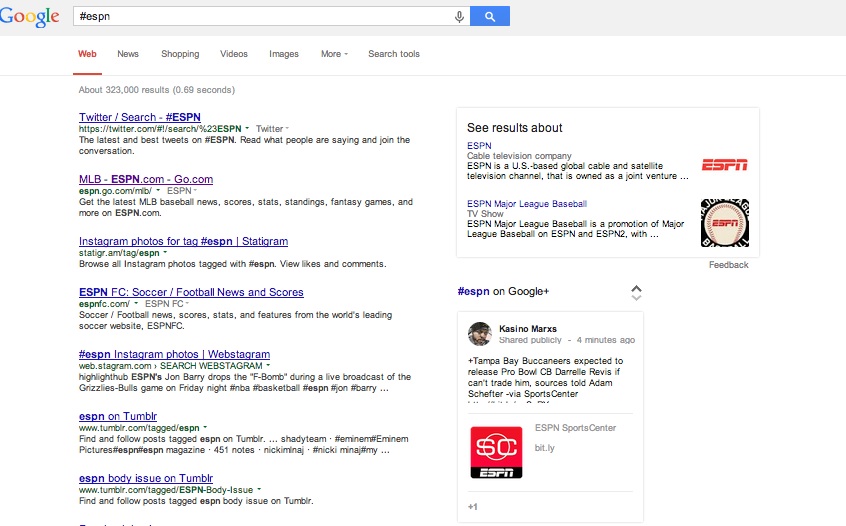The width and height of the screenshot is (846, 526).
Task: Click 4 minutes ago timestamp
Action: click(x=605, y=340)
